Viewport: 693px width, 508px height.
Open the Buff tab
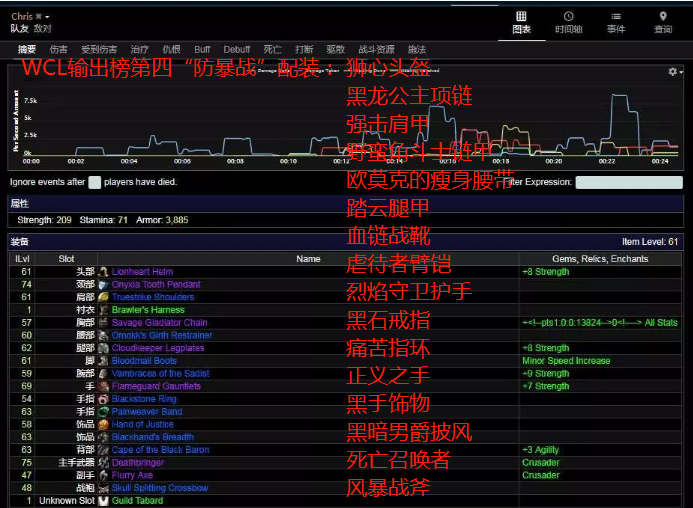[202, 50]
